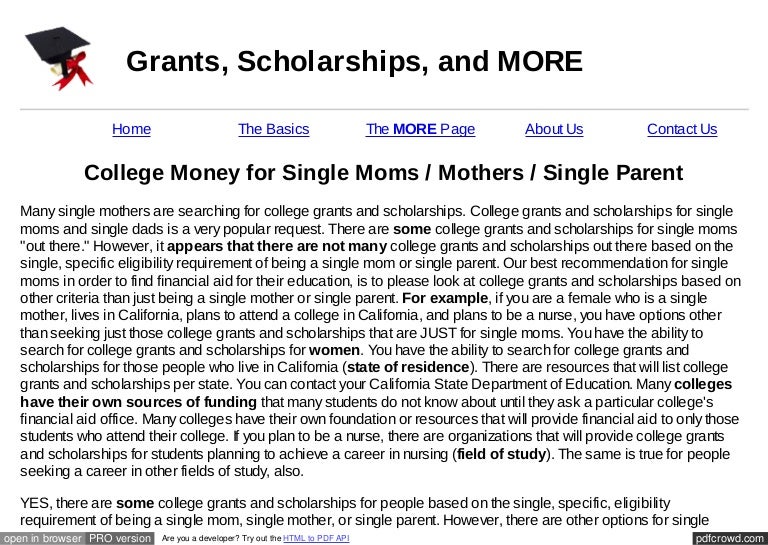Screen dimensions: 768x545
Task: Open The MORE Page link
Action: [x=420, y=129]
